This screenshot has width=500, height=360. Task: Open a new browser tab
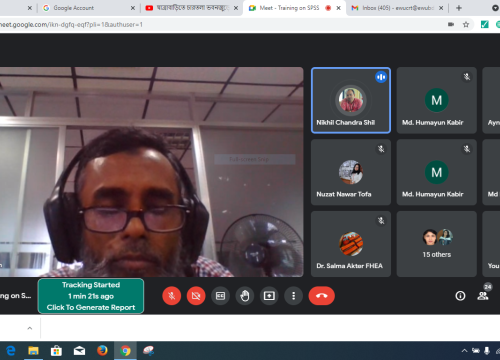[x=459, y=8]
